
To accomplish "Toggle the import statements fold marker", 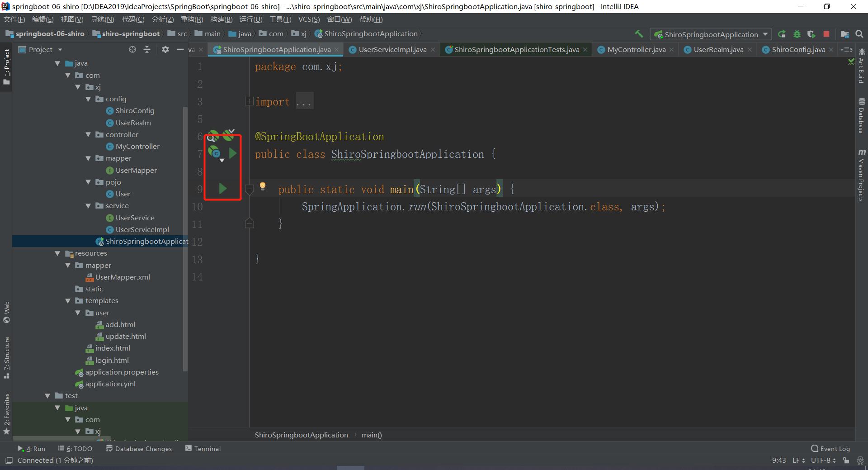I will coord(249,101).
